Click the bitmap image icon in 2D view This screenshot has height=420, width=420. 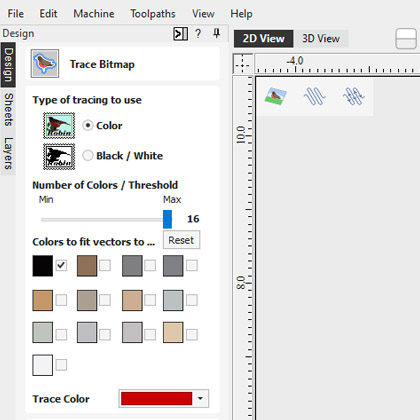tap(276, 96)
